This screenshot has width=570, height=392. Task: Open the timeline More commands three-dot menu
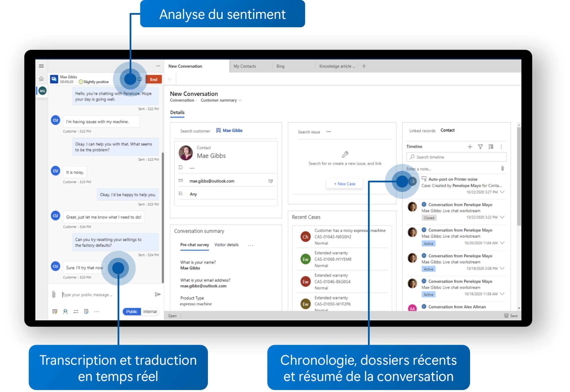pyautogui.click(x=501, y=147)
